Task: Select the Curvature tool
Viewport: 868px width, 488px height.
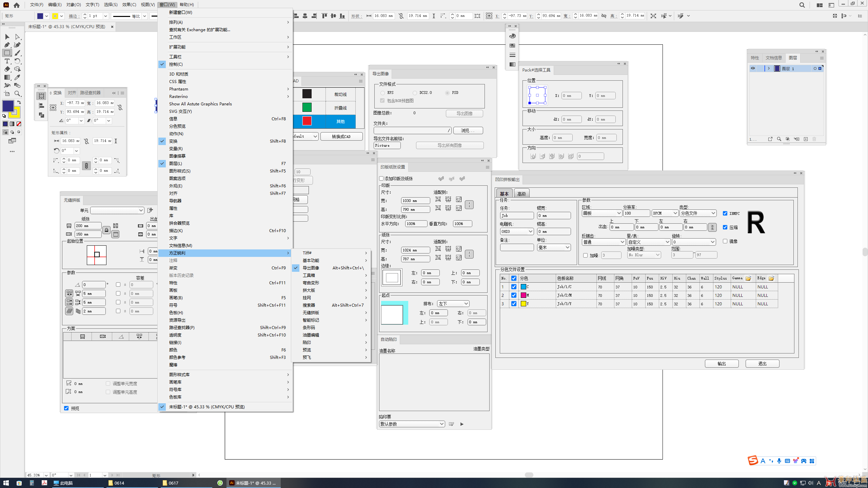Action: click(x=17, y=45)
